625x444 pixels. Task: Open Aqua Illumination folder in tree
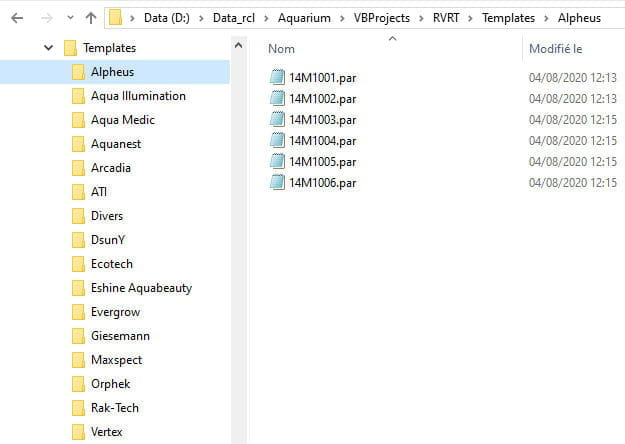(x=138, y=96)
